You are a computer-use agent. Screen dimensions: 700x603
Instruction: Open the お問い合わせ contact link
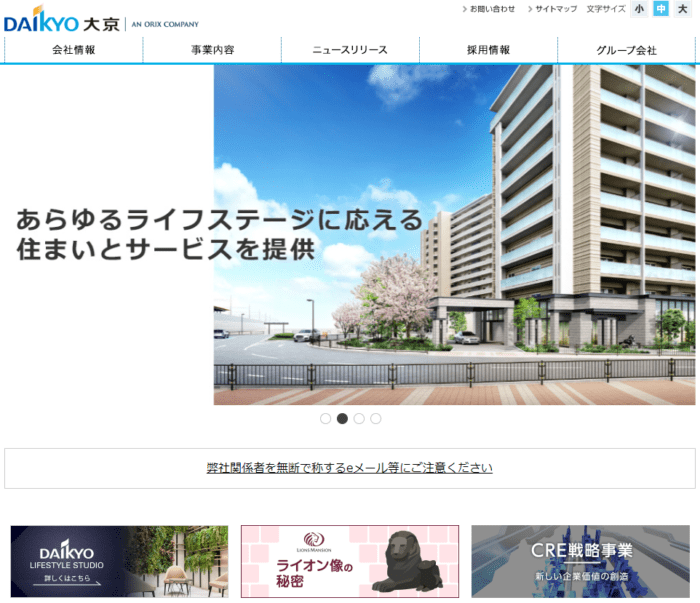(488, 9)
